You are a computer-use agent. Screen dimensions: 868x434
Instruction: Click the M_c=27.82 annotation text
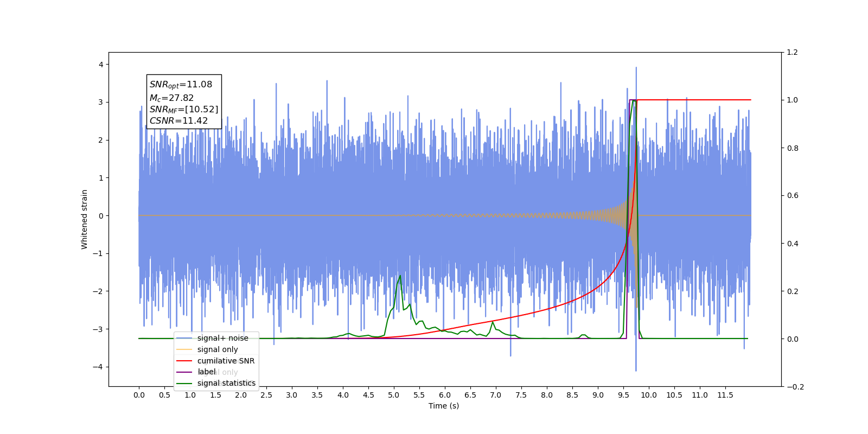pos(171,98)
